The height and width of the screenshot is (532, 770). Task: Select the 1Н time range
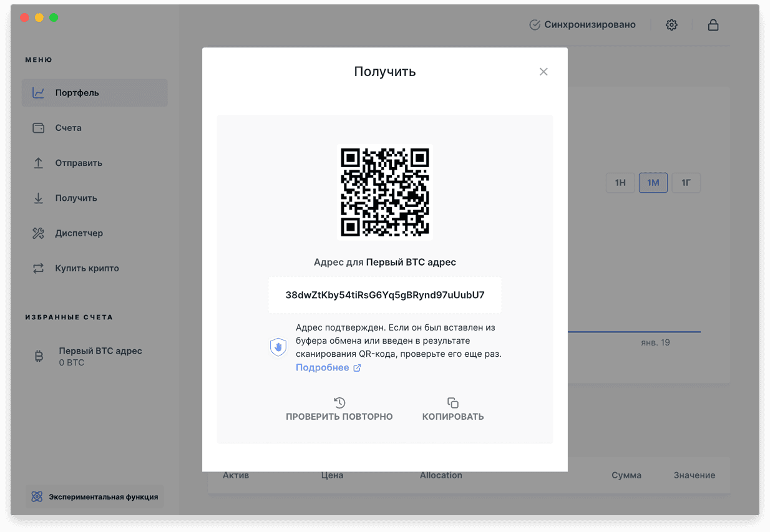pyautogui.click(x=620, y=183)
